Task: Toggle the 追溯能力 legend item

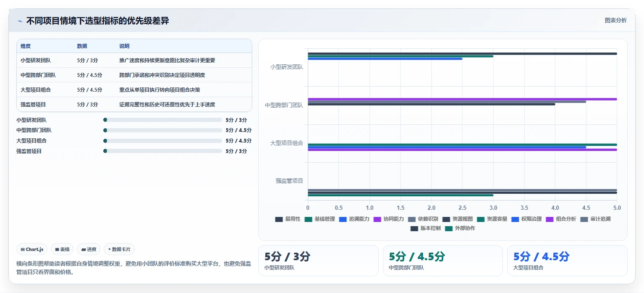Action: 354,219
